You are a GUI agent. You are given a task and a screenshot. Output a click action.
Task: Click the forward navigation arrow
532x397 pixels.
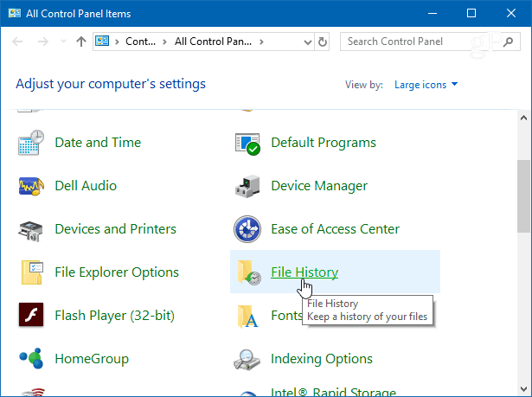click(43, 42)
